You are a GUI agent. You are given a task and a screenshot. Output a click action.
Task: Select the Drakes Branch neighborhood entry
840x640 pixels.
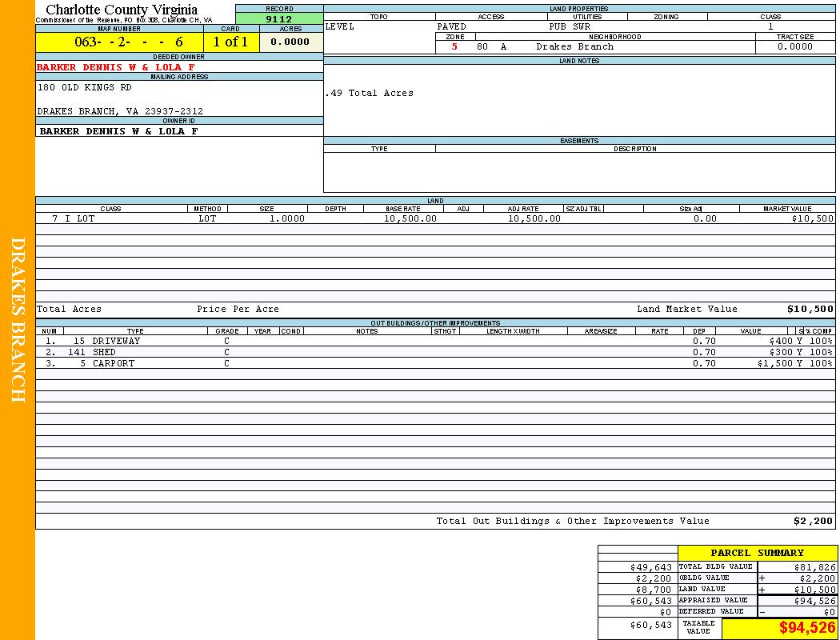pyautogui.click(x=574, y=46)
